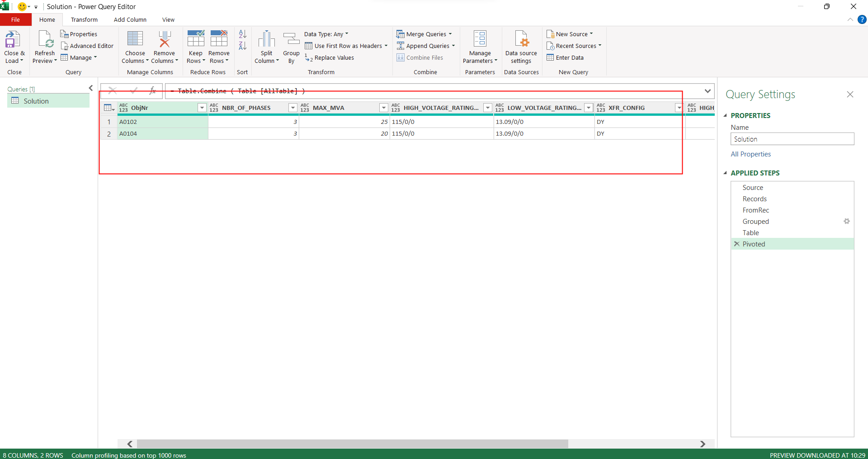Select the Source applied step
Viewport: 868px width, 459px height.
[x=792, y=187]
